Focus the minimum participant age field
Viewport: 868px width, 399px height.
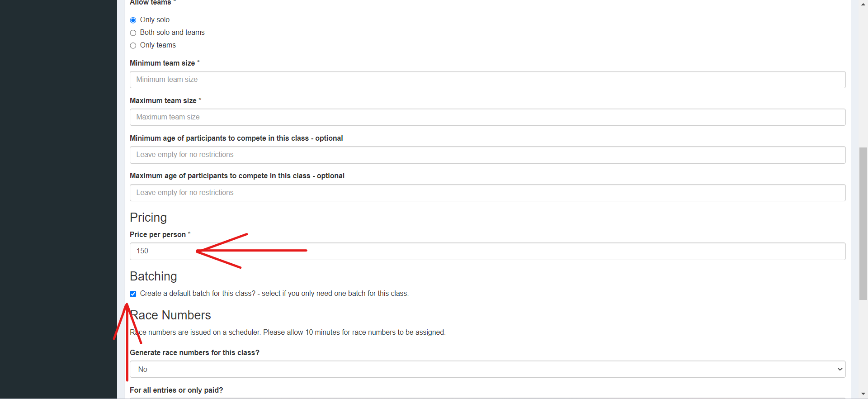487,155
